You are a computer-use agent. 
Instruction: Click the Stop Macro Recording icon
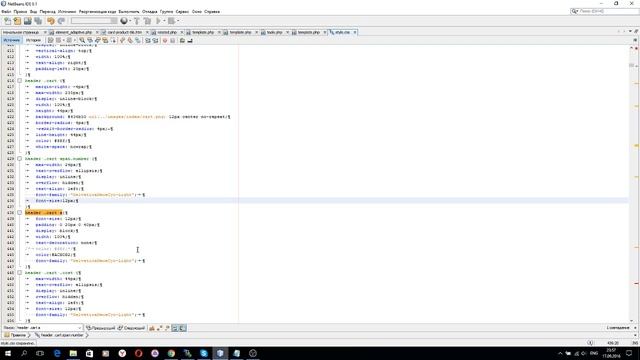173,40
